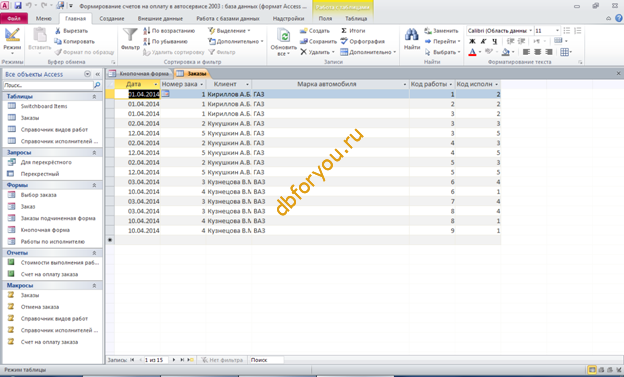624x377 pixels.
Task: Open Клиент column filter arrow
Action: [247, 84]
